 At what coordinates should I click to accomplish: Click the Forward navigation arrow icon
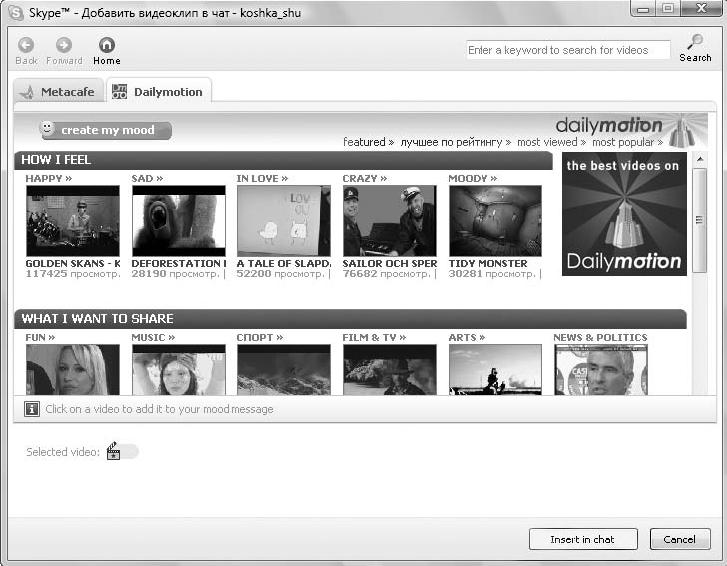coord(64,45)
